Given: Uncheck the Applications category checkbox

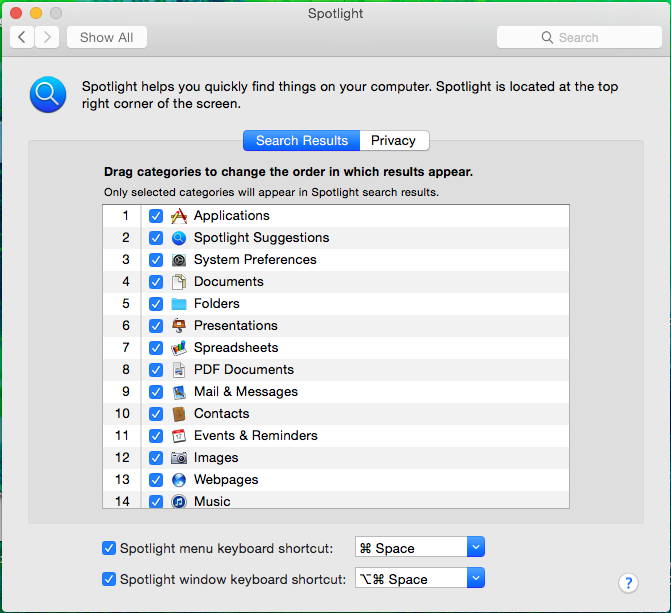Looking at the screenshot, I should 156,216.
